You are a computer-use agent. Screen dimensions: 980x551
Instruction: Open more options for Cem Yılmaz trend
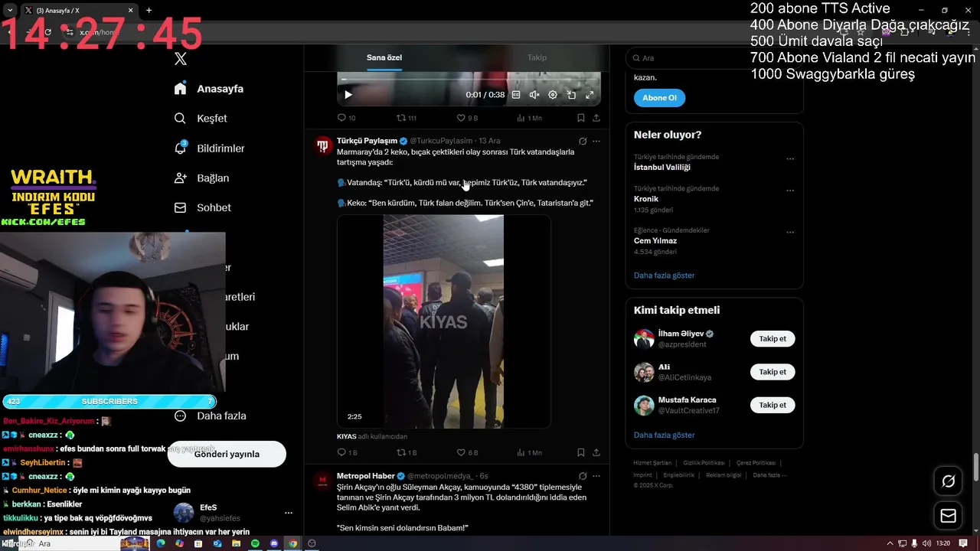coord(790,232)
